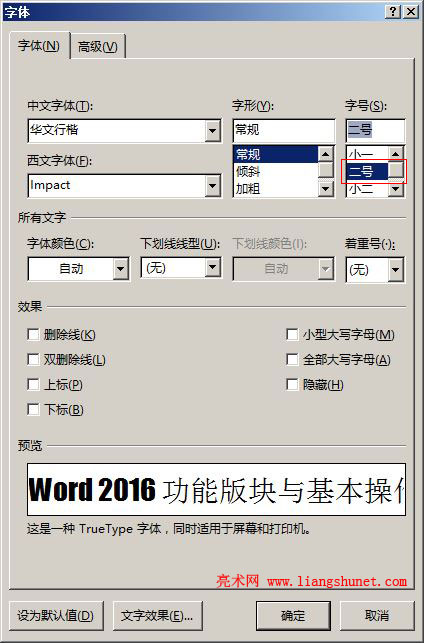
Task: Click the 字号 list scroll down arrow
Action: pos(396,189)
